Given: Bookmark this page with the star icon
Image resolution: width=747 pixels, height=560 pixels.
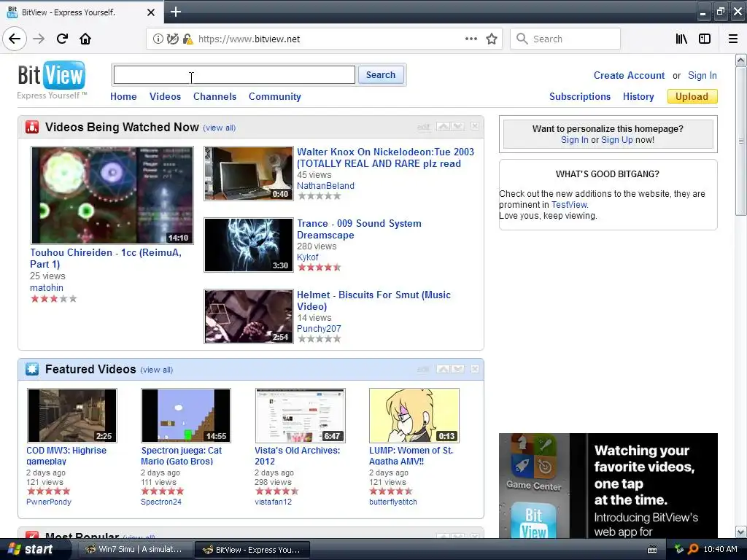Looking at the screenshot, I should (x=492, y=39).
